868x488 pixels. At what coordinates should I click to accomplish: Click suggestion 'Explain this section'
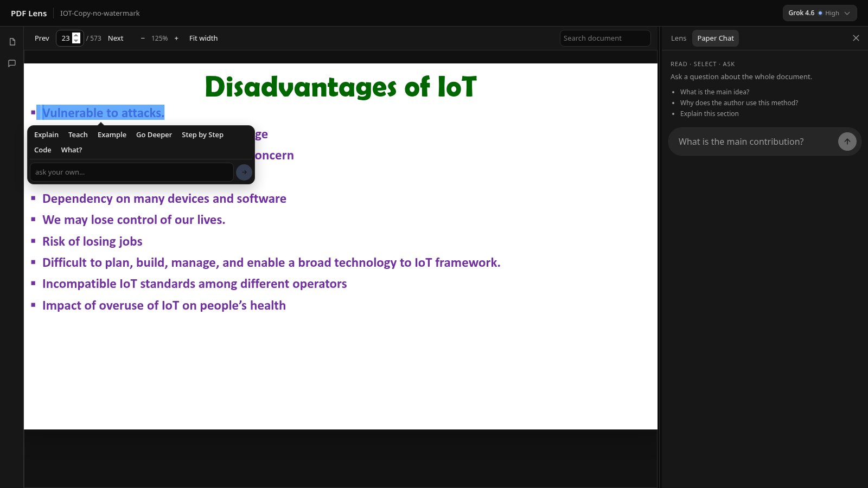(x=709, y=114)
